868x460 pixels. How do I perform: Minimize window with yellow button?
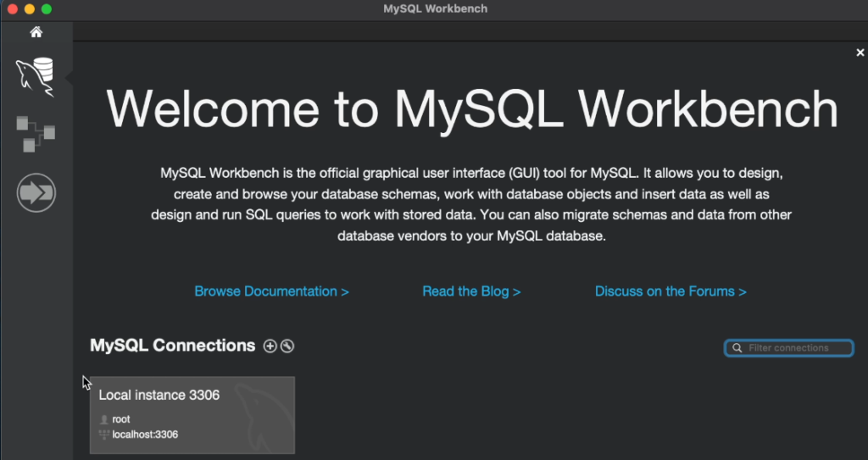click(x=30, y=8)
